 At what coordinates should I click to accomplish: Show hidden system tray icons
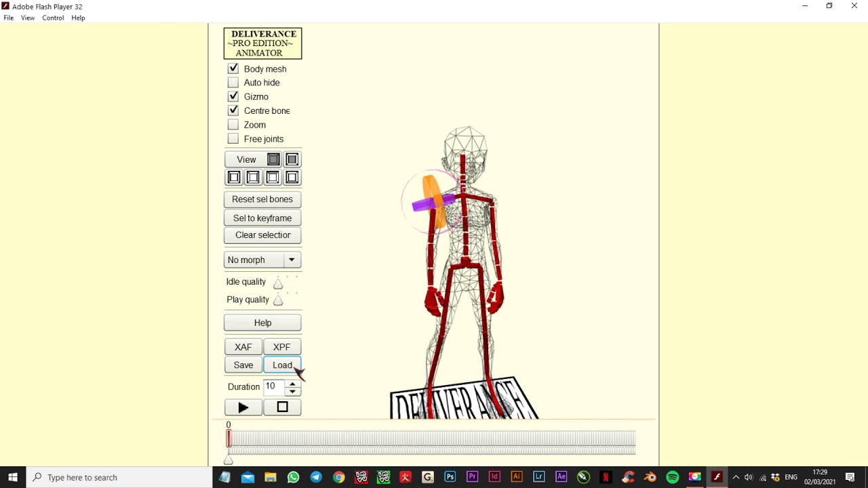pos(736,477)
